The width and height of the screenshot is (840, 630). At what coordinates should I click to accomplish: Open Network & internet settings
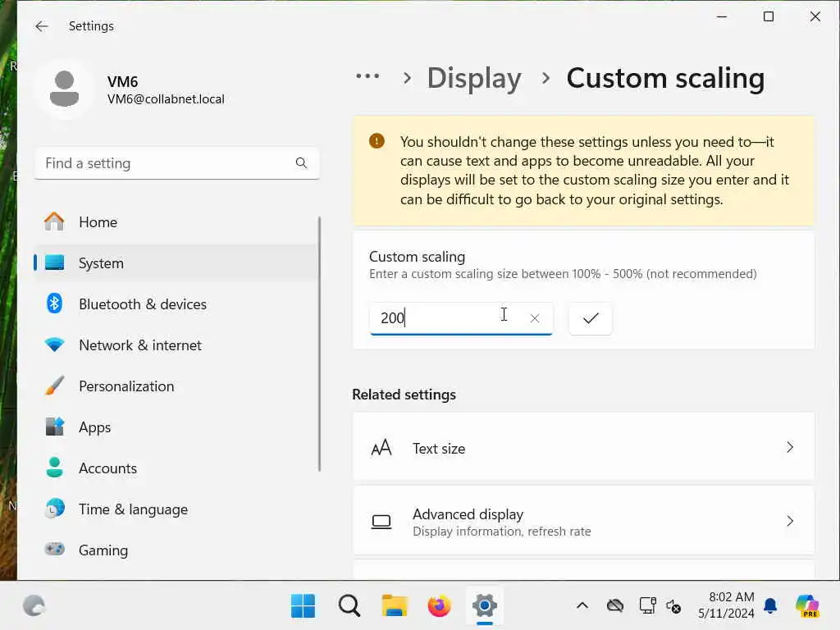tap(139, 345)
